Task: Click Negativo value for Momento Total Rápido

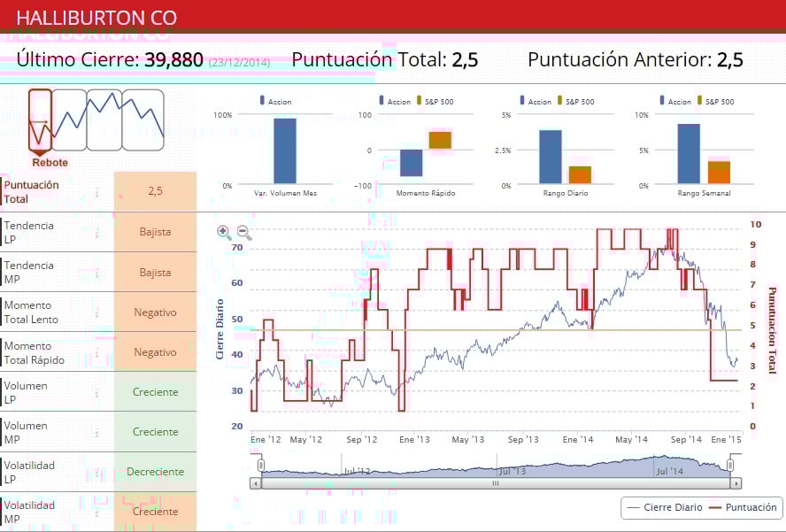Action: 156,352
